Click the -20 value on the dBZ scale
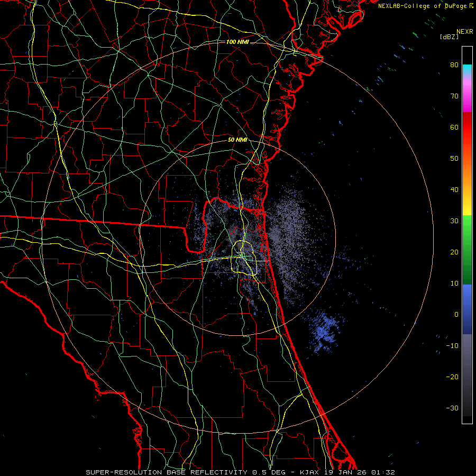The height and width of the screenshot is (476, 476). point(452,377)
